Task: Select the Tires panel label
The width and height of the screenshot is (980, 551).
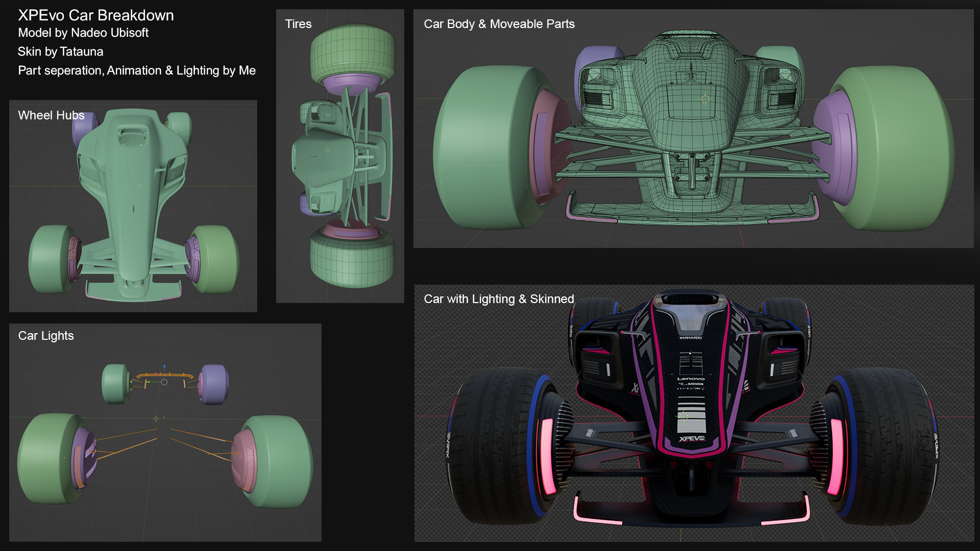Action: tap(298, 24)
